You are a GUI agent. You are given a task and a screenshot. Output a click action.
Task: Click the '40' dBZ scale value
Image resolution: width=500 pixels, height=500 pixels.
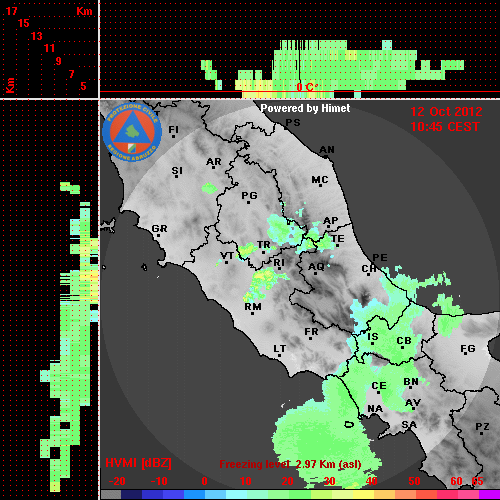point(371,481)
